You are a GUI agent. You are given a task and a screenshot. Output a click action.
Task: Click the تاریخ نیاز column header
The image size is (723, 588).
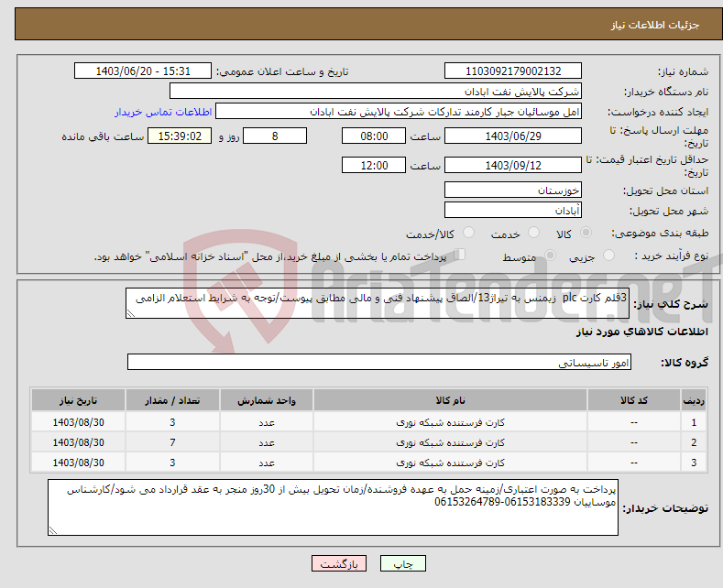(x=78, y=400)
